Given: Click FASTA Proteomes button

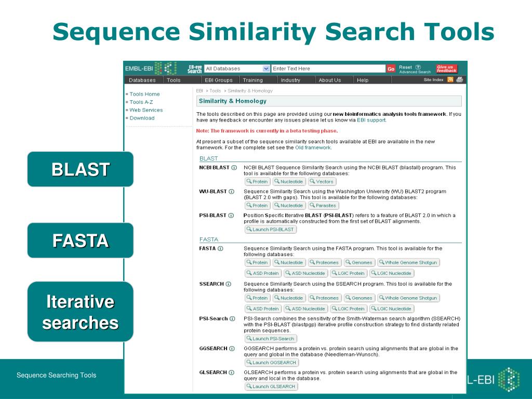Looking at the screenshot, I should [x=324, y=262].
